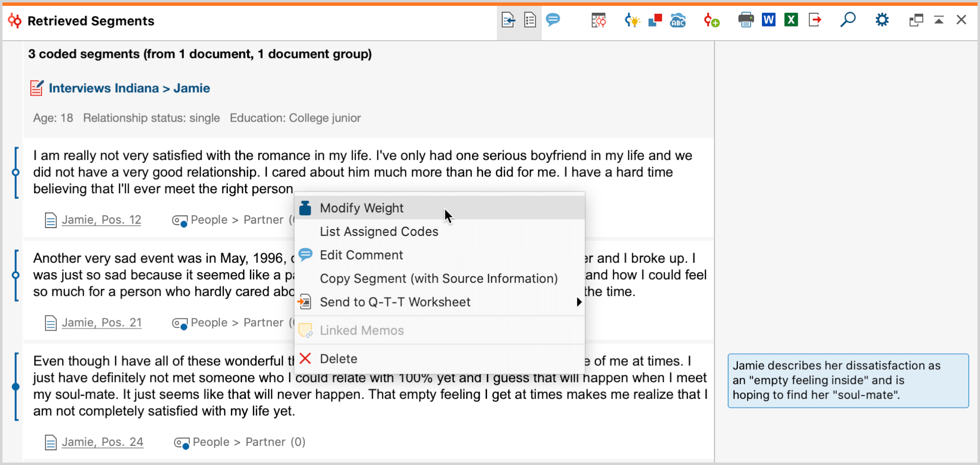Export retrieved segments to Word
980x465 pixels.
pos(768,20)
